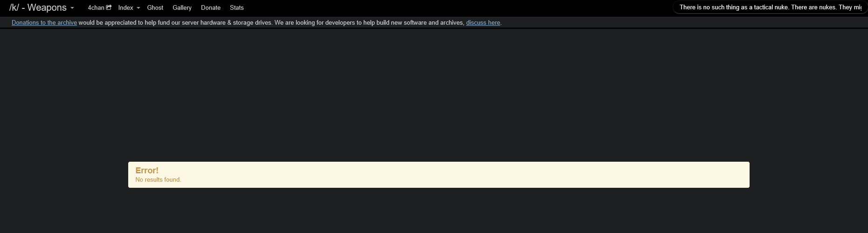
Task: Follow the 'discuss here' link
Action: 483,22
